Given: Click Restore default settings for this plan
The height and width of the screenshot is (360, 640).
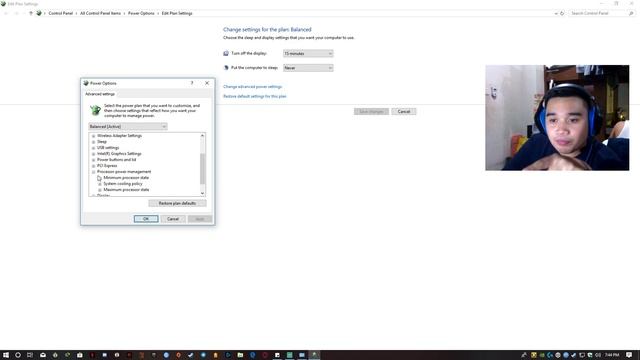Looking at the screenshot, I should click(255, 96).
